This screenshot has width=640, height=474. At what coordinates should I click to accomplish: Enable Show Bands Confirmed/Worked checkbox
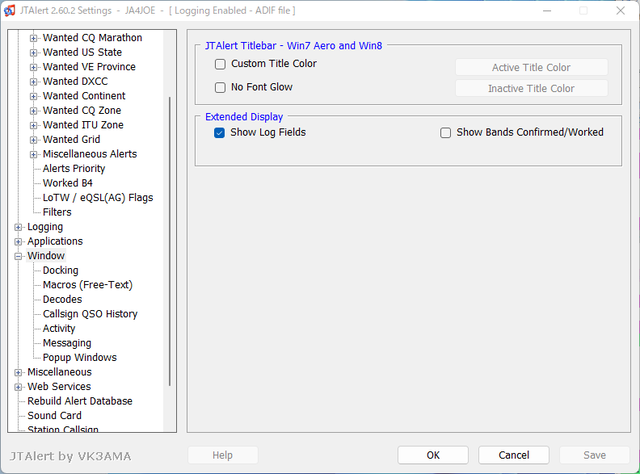(445, 133)
